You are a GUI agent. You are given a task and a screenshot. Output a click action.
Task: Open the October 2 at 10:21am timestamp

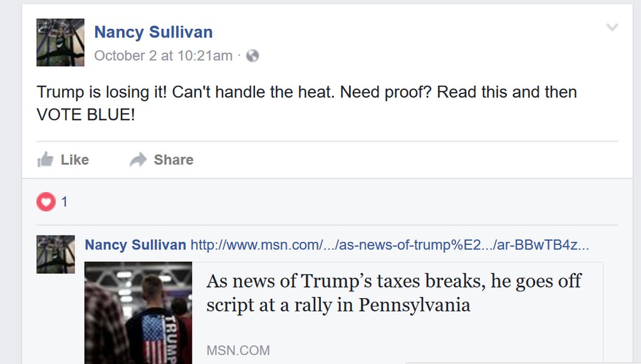coord(163,56)
